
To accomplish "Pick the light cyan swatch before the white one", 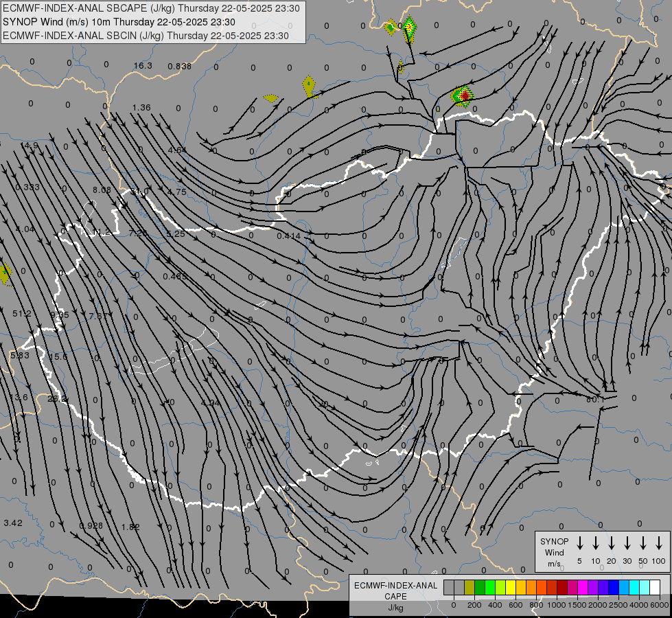I will [x=644, y=587].
